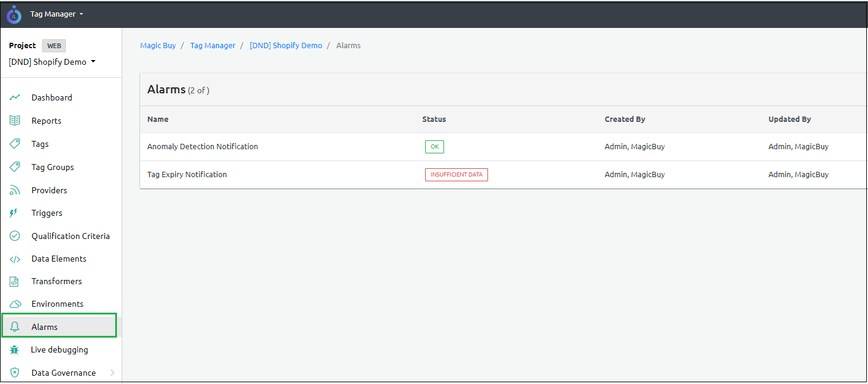Click the Providers feed icon

click(x=15, y=190)
